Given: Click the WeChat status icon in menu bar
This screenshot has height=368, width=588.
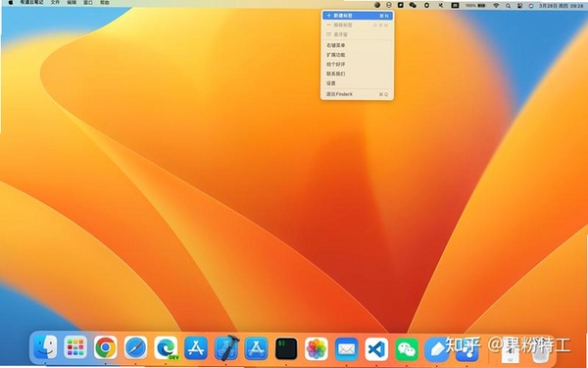Looking at the screenshot, I should (413, 5).
